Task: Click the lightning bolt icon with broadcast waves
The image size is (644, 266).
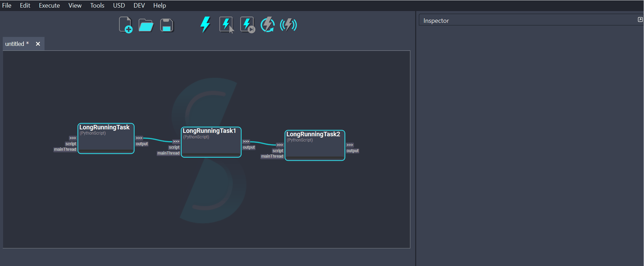Action: (288, 25)
